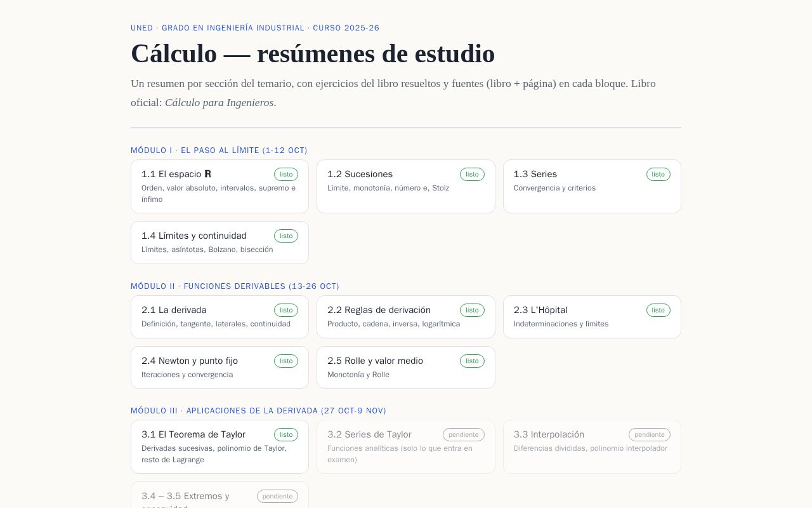Click 'Convergencia y criterios' description
The image size is (812, 508).
[x=554, y=188]
